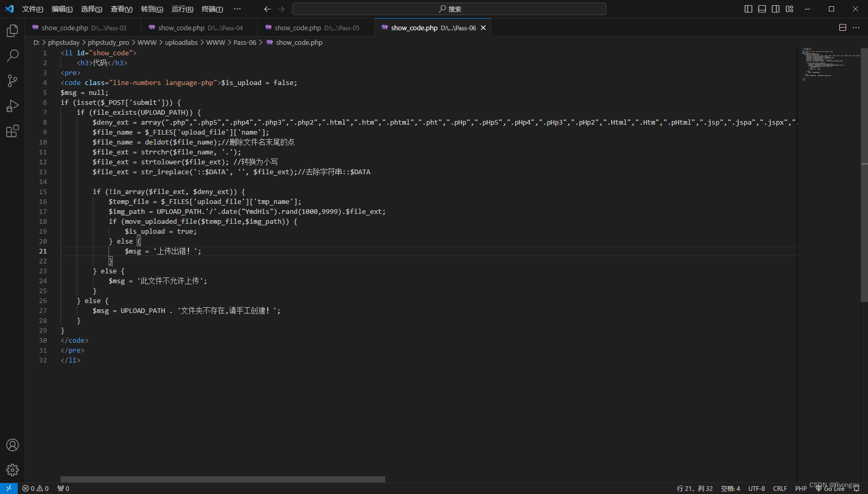Expand the D: drive breadcrumb
The width and height of the screenshot is (868, 494).
37,42
